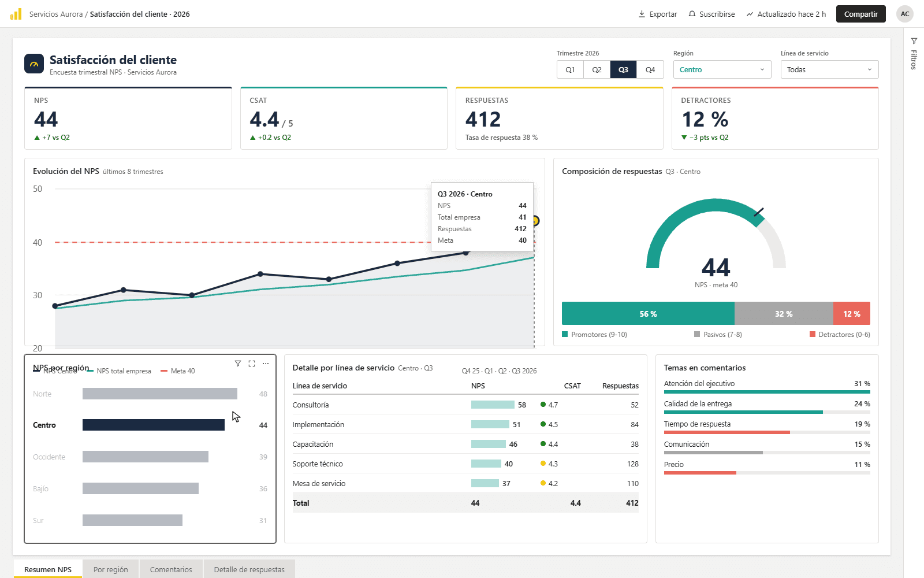Click the Power BI logo icon

[x=16, y=14]
